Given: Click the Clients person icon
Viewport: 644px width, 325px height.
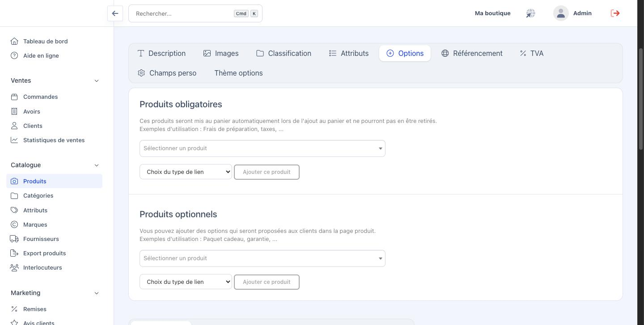Looking at the screenshot, I should tap(14, 126).
